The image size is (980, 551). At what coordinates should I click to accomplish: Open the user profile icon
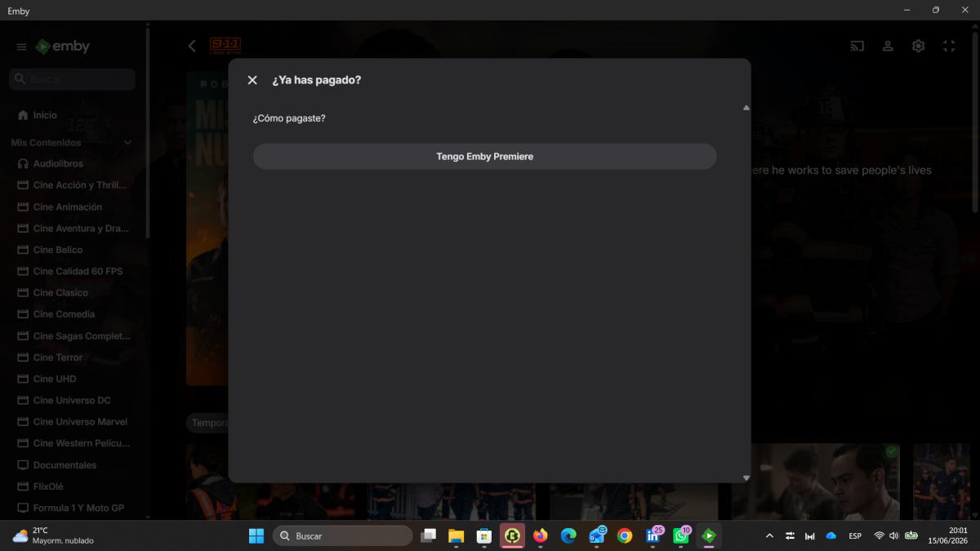coord(888,47)
